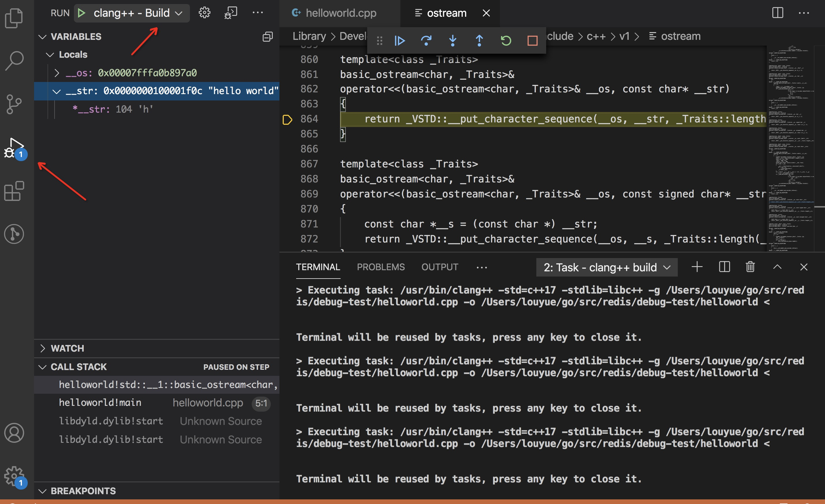Open terminal selector 'Task - clang++ build'

pyautogui.click(x=607, y=267)
